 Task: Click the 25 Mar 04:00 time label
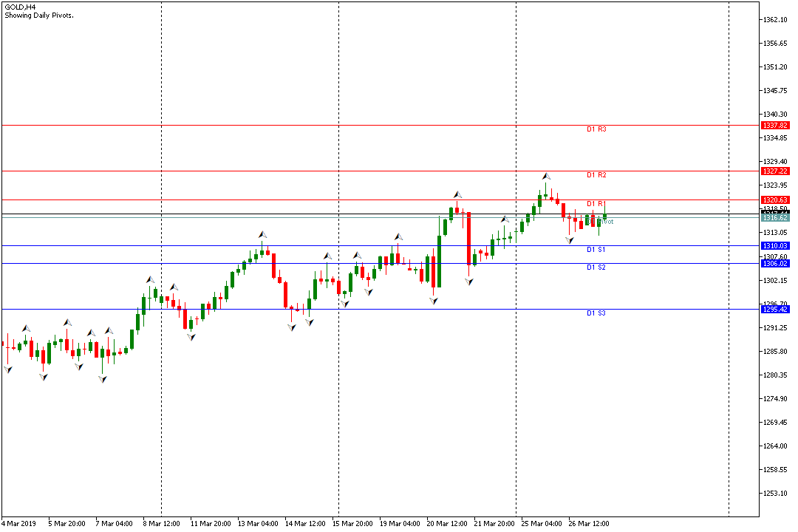pos(542,523)
